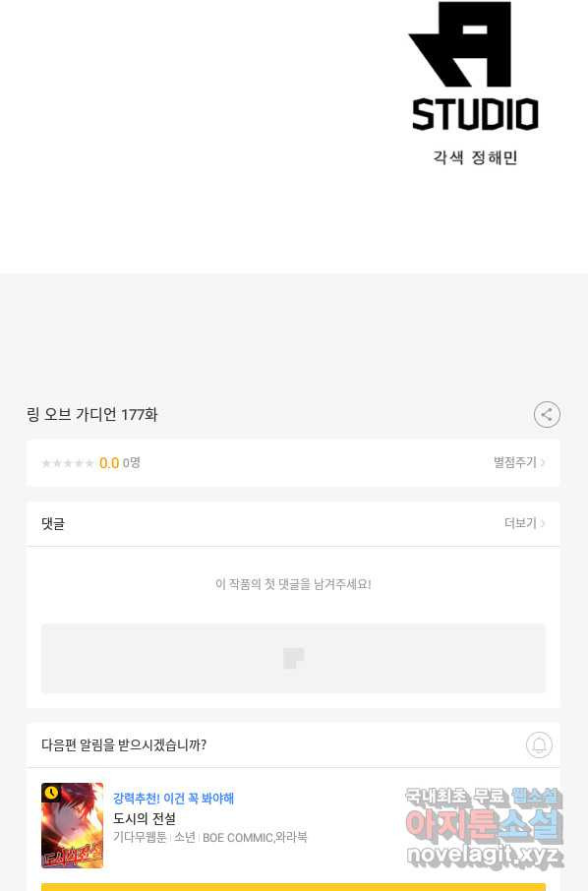
Task: Click the yellow button below the recommendation
Action: pos(293,887)
